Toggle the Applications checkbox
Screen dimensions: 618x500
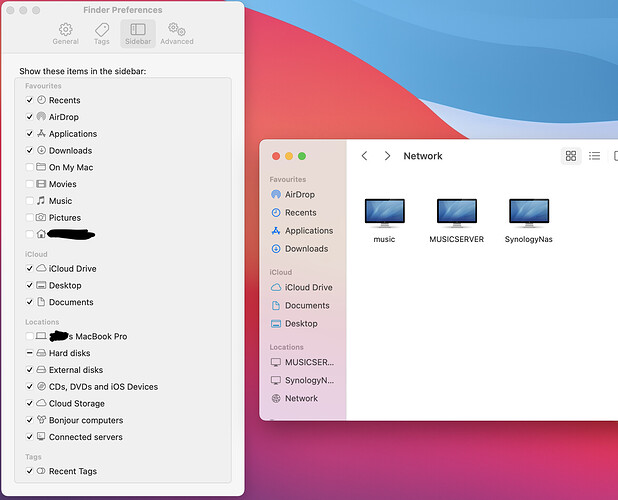tap(30, 134)
